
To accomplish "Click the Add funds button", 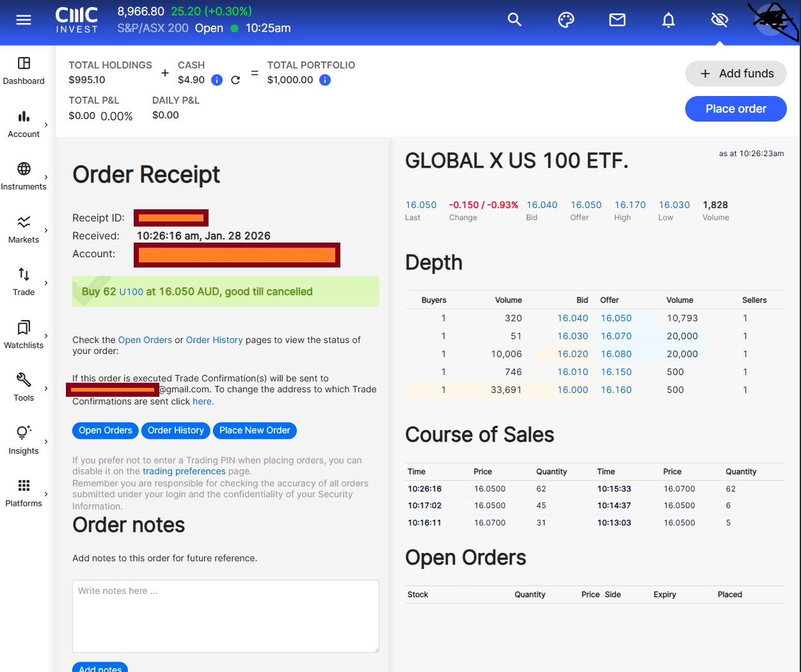I will [736, 74].
